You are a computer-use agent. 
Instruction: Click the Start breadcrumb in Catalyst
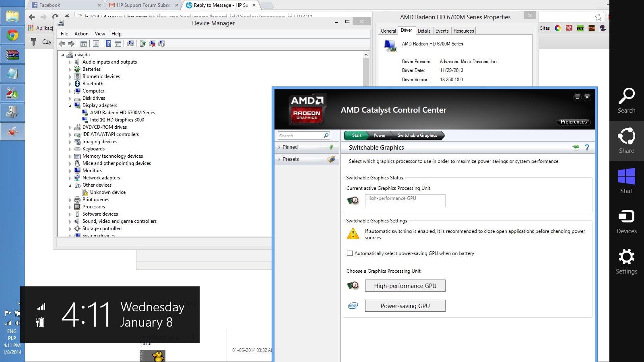[356, 136]
